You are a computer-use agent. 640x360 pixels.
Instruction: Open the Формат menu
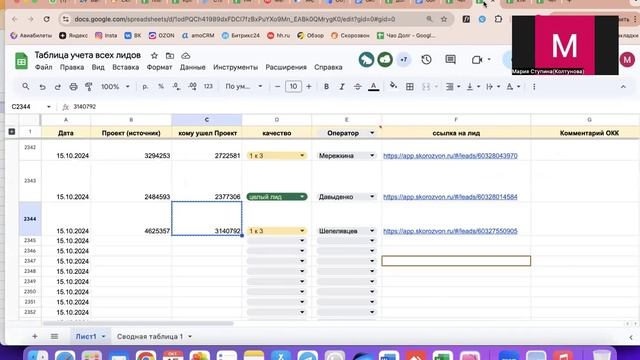(159, 67)
